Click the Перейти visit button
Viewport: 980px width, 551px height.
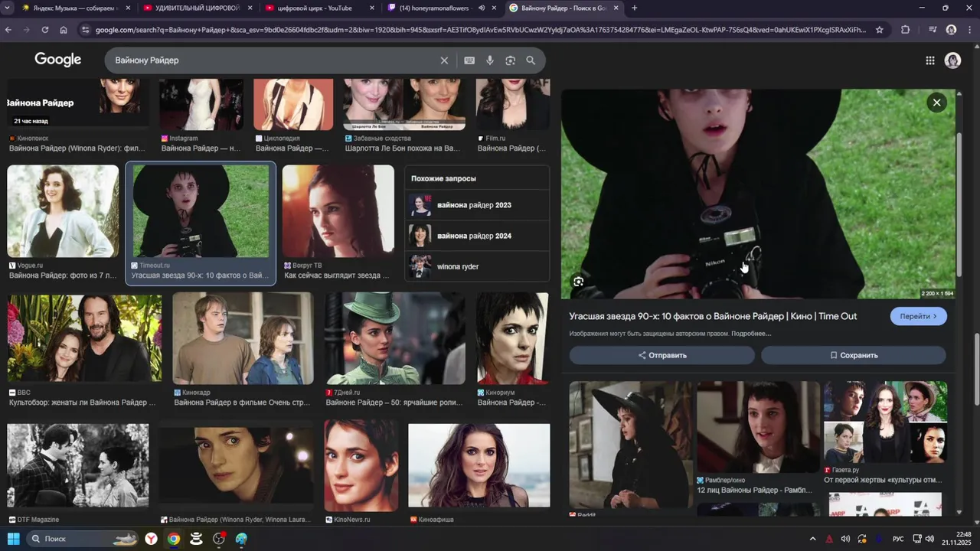coord(918,317)
